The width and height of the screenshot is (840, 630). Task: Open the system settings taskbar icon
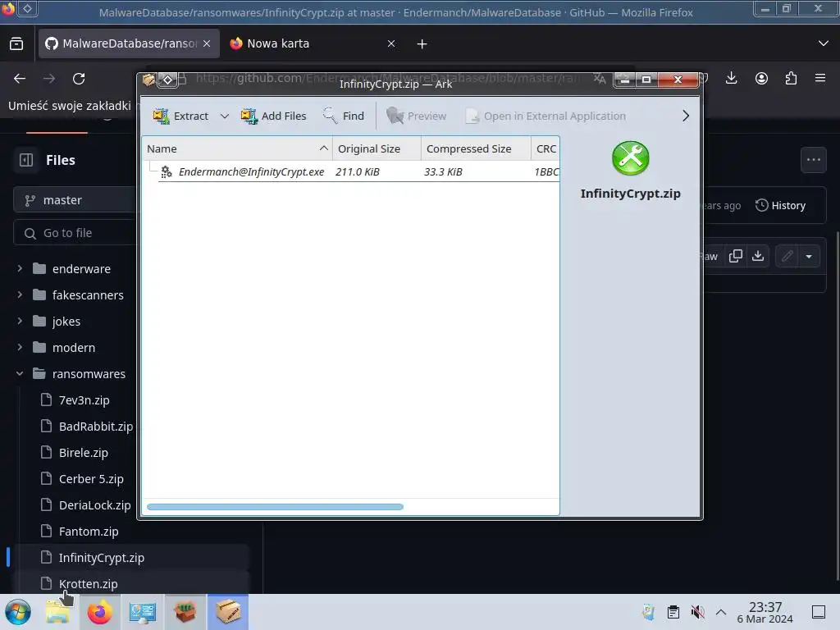(x=143, y=612)
